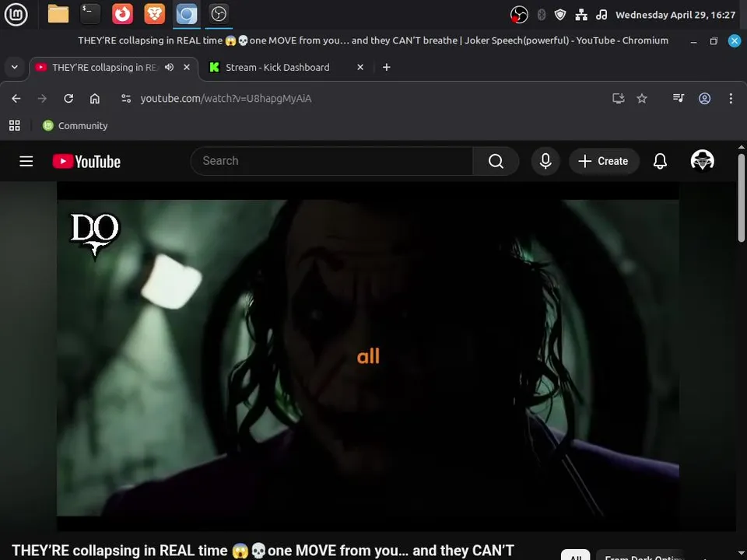
Task: Launch the file manager from the panel
Action: pos(58,14)
